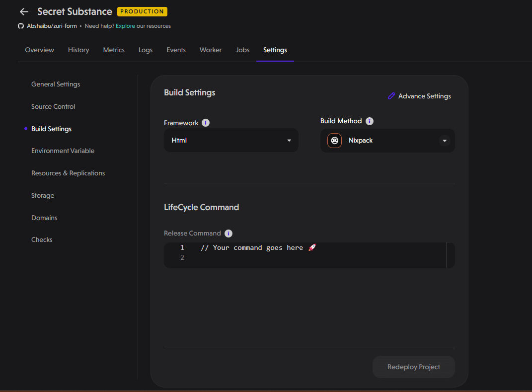Select Build Settings in the sidebar
532x392 pixels.
point(51,129)
